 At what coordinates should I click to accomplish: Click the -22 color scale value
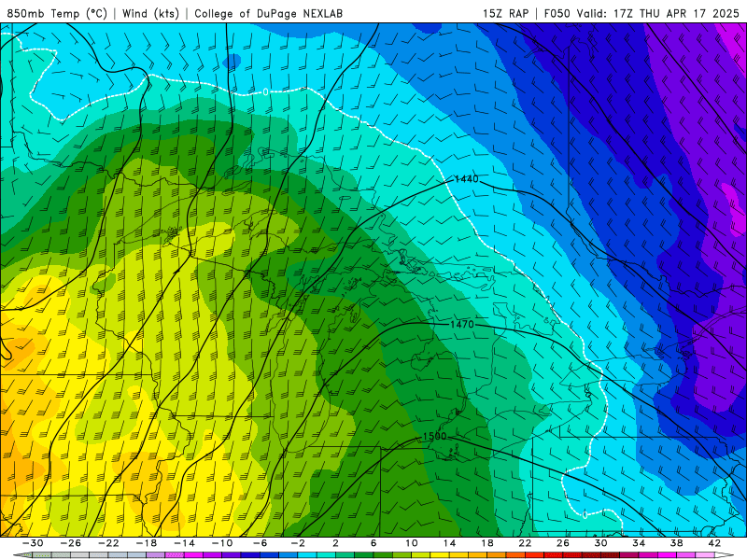pyautogui.click(x=108, y=543)
